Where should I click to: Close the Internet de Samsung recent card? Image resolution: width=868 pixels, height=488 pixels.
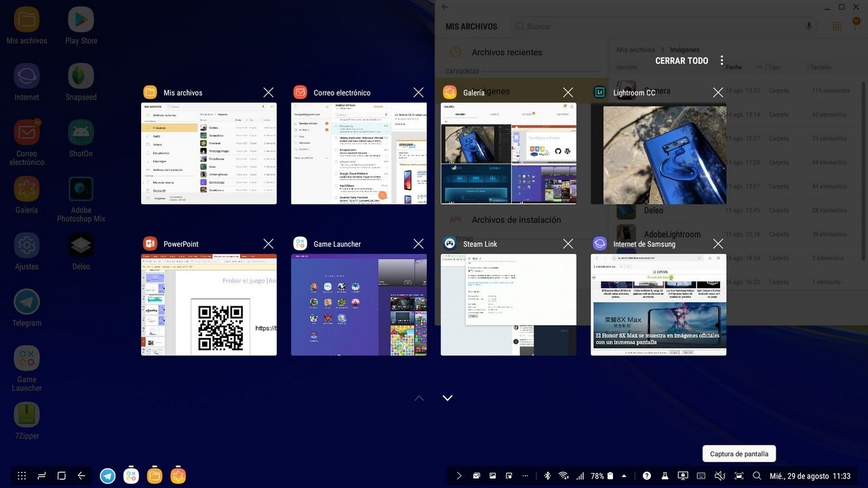[x=718, y=243]
